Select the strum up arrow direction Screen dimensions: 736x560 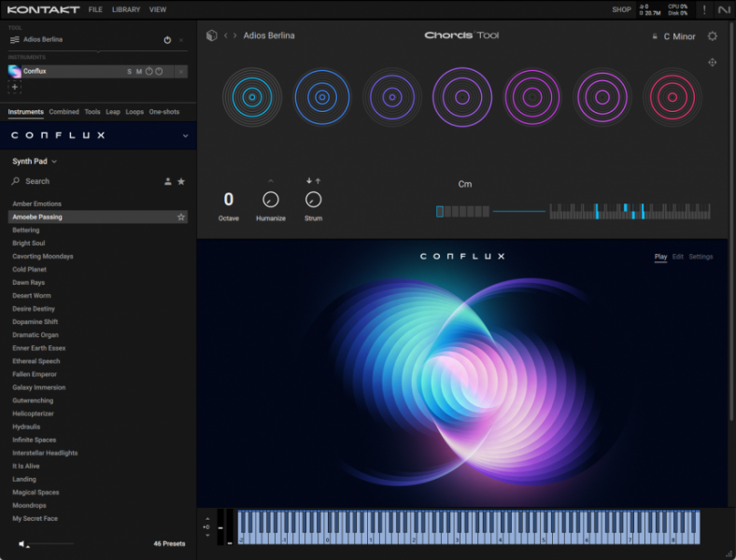[318, 180]
